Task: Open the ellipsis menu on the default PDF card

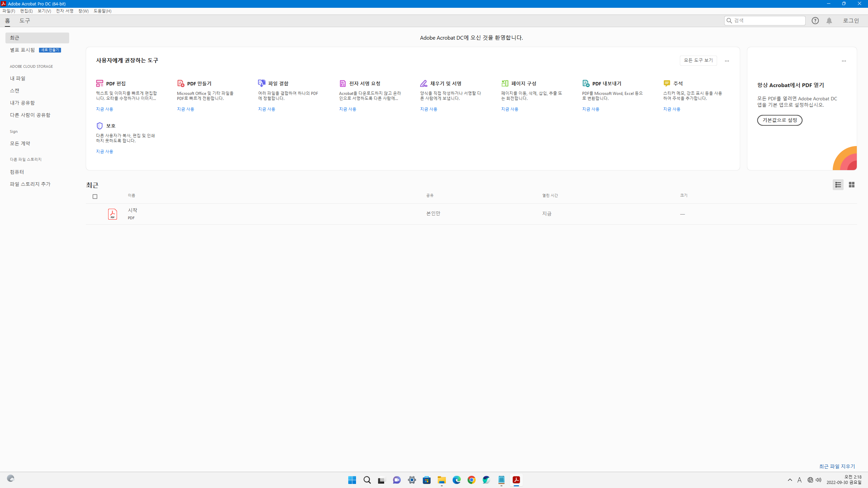Action: coord(844,61)
